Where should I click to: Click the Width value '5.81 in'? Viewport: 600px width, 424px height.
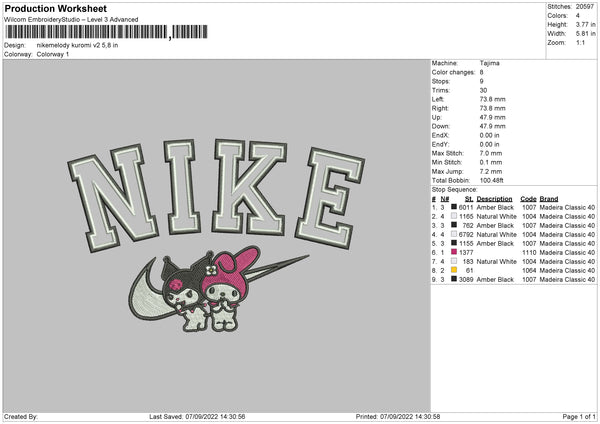585,34
